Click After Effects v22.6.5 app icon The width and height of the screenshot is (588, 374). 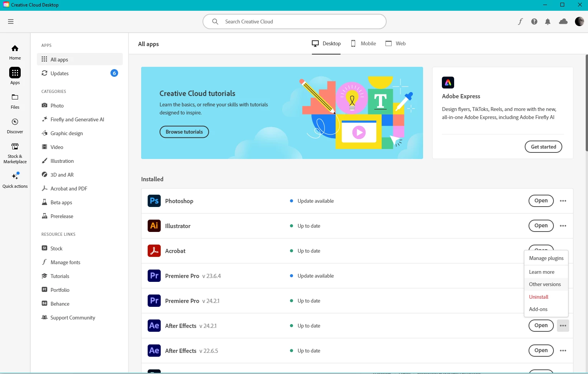point(154,351)
